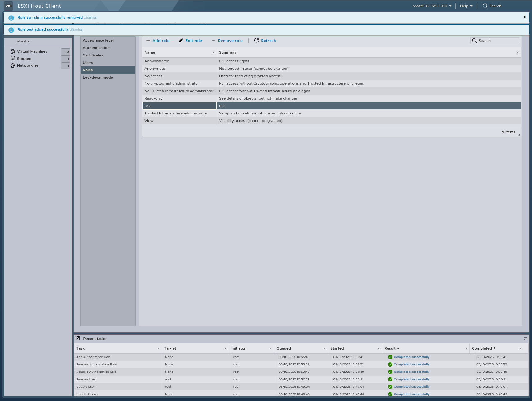532x401 pixels.
Task: Click the VMware vm logo icon
Action: [8, 6]
